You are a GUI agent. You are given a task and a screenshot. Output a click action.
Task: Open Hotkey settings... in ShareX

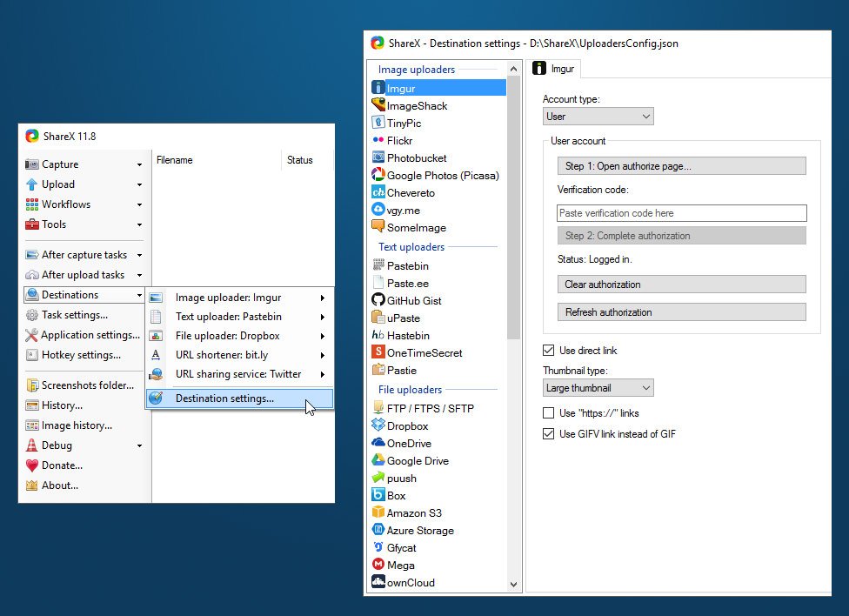84,355
